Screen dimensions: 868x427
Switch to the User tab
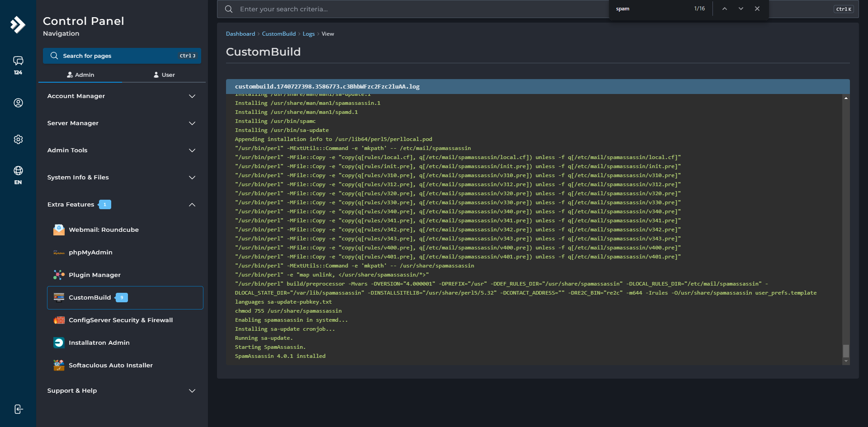(164, 75)
